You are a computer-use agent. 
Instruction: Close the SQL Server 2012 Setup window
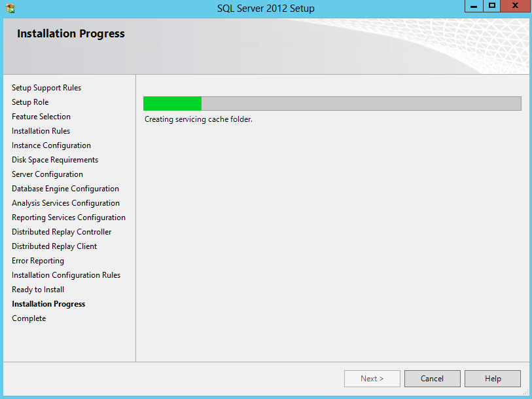click(x=515, y=6)
